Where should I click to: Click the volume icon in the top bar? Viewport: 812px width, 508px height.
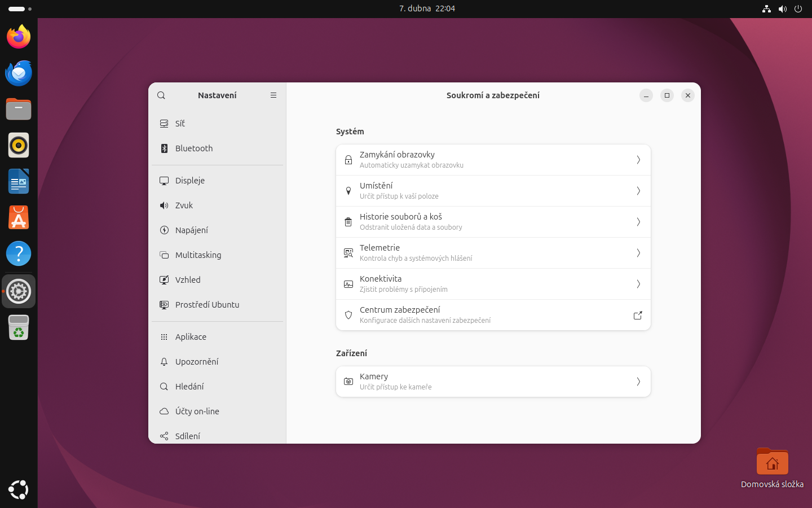pos(782,9)
